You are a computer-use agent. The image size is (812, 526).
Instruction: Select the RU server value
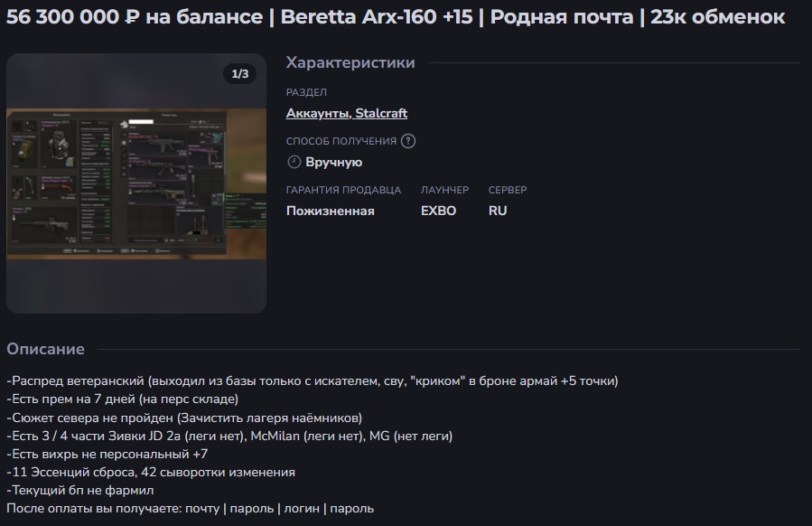[498, 211]
